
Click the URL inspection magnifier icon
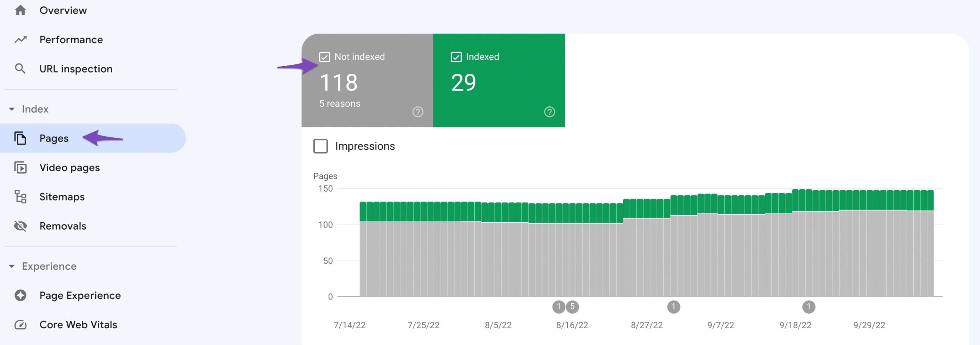20,69
